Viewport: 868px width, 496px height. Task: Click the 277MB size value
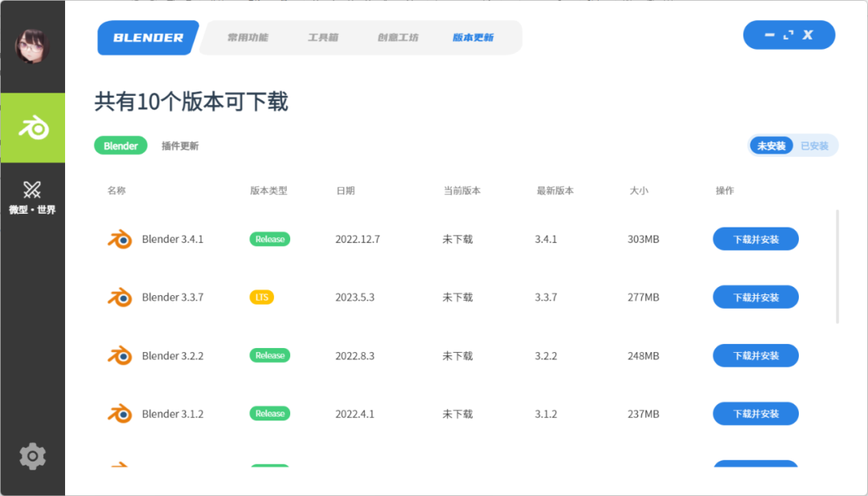coord(643,297)
